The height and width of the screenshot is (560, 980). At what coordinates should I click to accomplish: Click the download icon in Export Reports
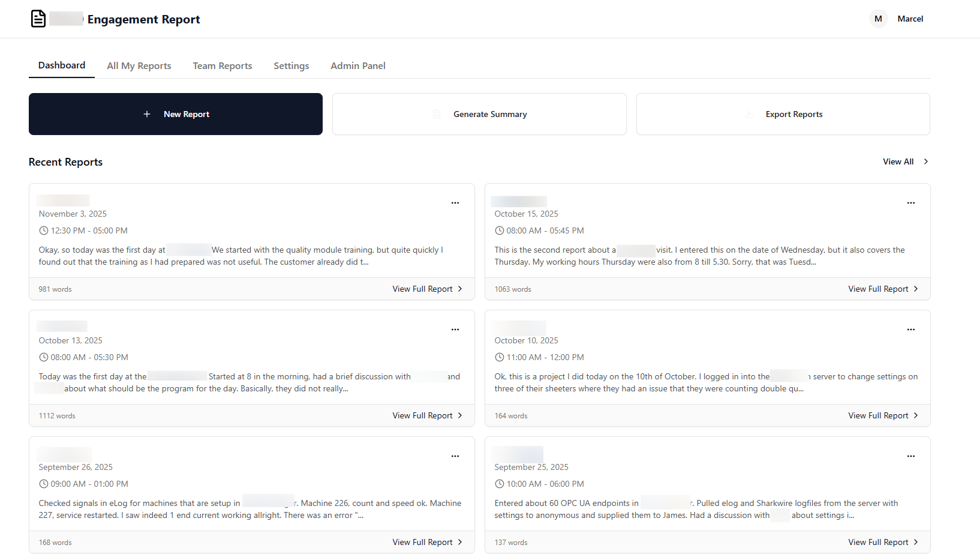click(x=748, y=114)
